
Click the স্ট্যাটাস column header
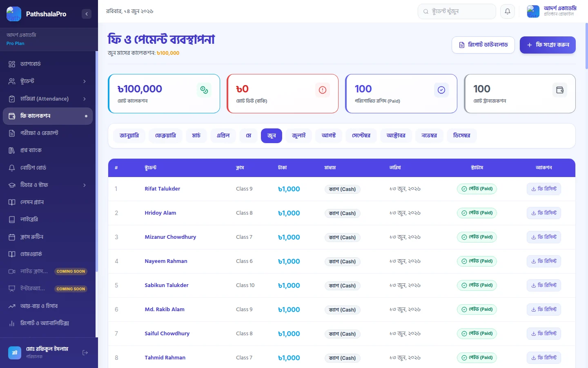pos(477,168)
